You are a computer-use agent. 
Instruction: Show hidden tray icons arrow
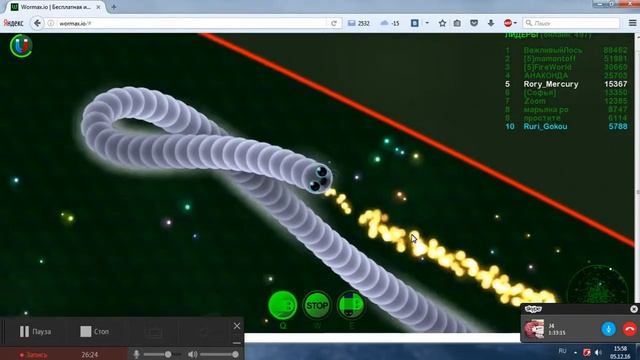pos(575,352)
